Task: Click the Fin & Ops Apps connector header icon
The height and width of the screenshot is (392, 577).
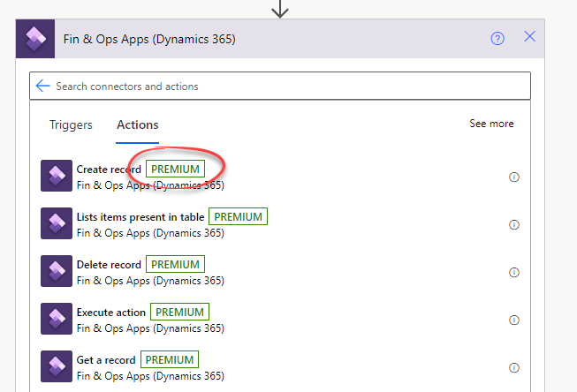Action: [x=35, y=39]
